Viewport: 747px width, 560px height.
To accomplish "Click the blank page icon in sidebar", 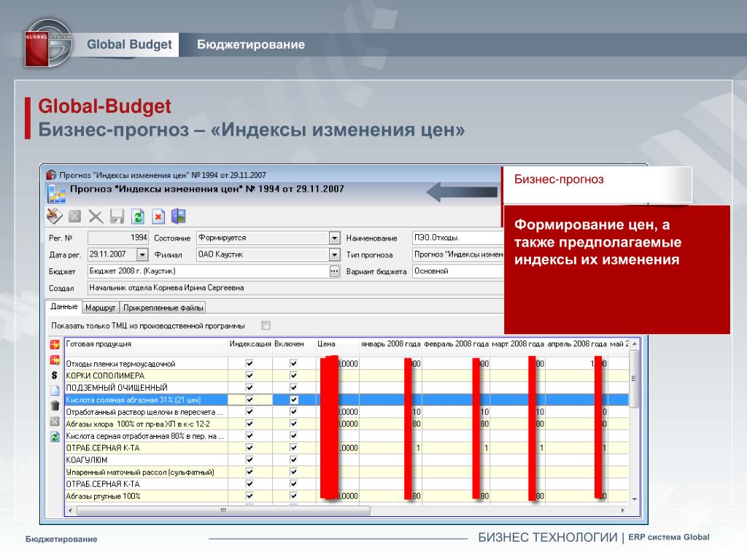I will [x=55, y=390].
